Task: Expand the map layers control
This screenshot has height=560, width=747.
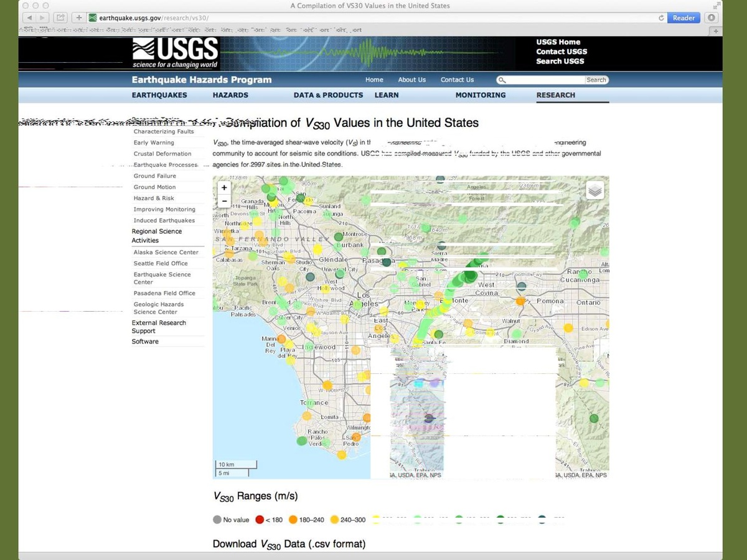Action: 595,190
